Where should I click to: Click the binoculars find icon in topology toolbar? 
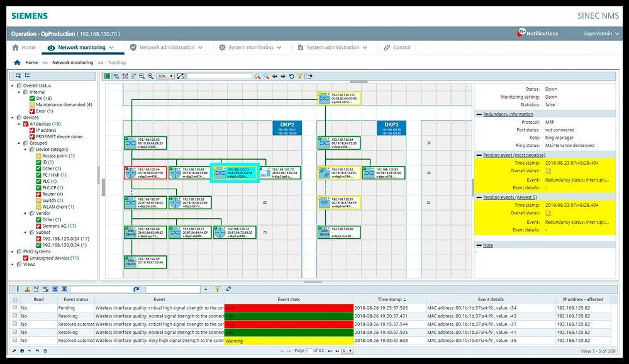(257, 76)
